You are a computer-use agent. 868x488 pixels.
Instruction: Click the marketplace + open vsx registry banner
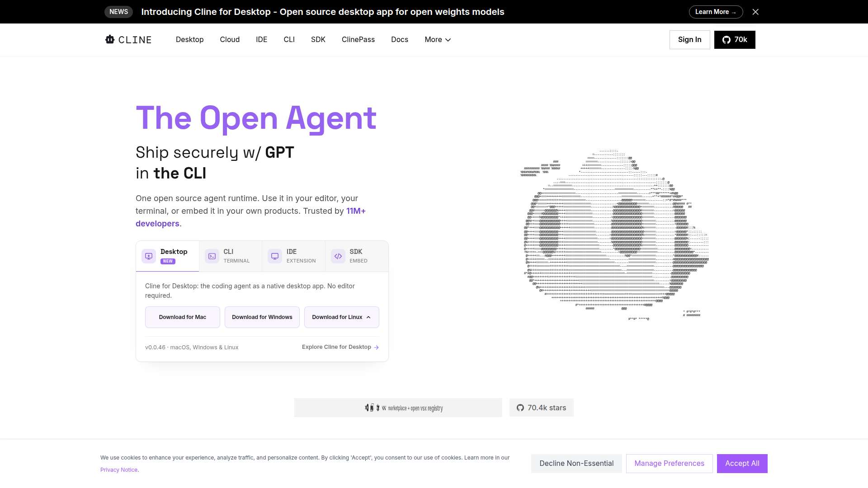[x=398, y=408]
